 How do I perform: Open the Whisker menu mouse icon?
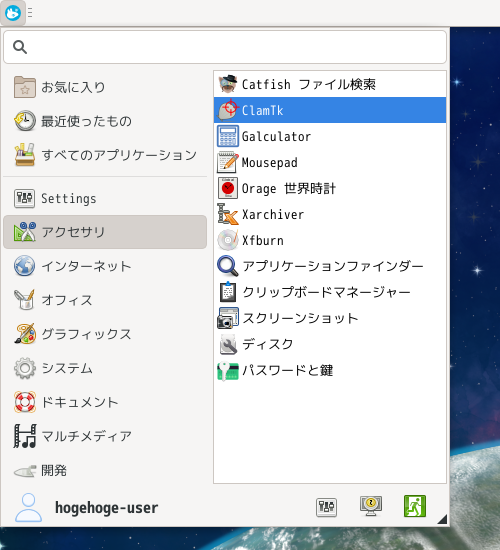point(13,13)
